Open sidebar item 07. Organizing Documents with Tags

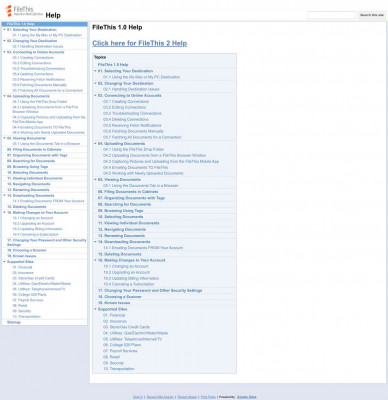(37, 155)
